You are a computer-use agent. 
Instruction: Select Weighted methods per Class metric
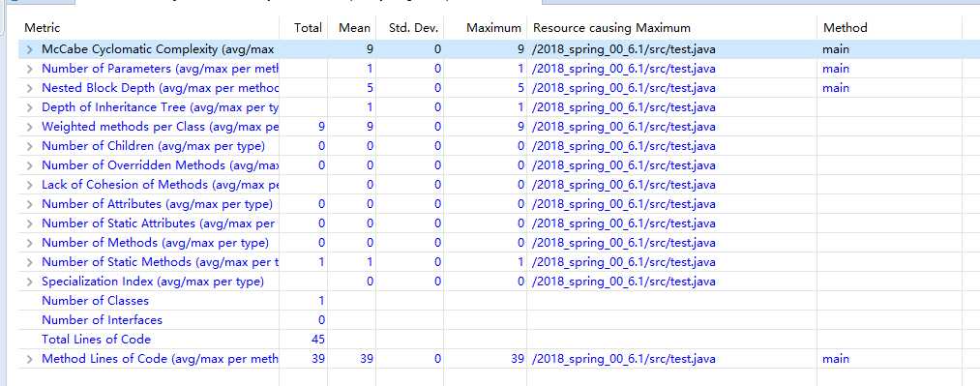pyautogui.click(x=160, y=127)
